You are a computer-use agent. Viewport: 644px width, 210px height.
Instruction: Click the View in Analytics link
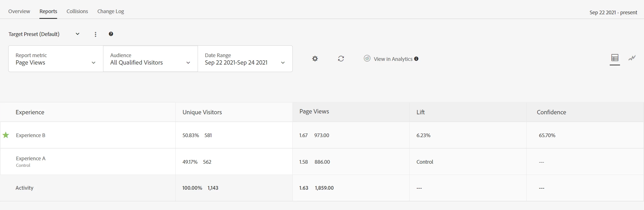pyautogui.click(x=393, y=59)
